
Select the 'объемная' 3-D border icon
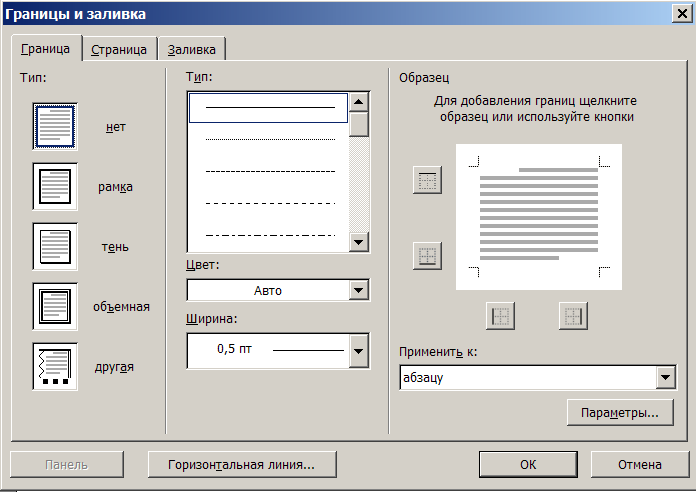[55, 306]
